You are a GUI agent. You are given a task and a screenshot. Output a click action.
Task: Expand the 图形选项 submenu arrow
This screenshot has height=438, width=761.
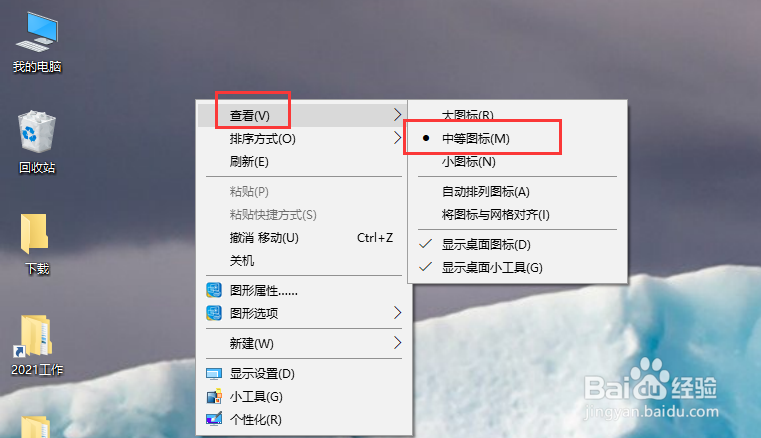coord(397,313)
